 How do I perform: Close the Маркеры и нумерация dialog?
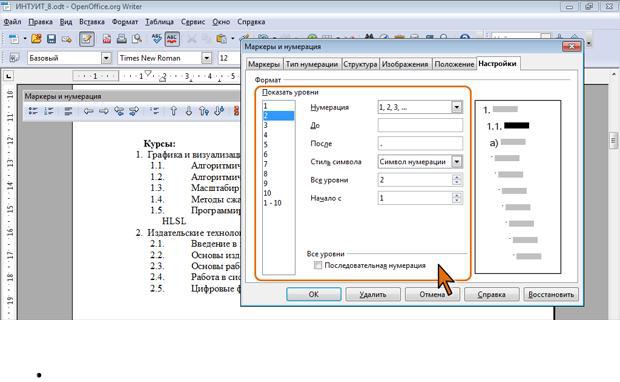pyautogui.click(x=571, y=46)
